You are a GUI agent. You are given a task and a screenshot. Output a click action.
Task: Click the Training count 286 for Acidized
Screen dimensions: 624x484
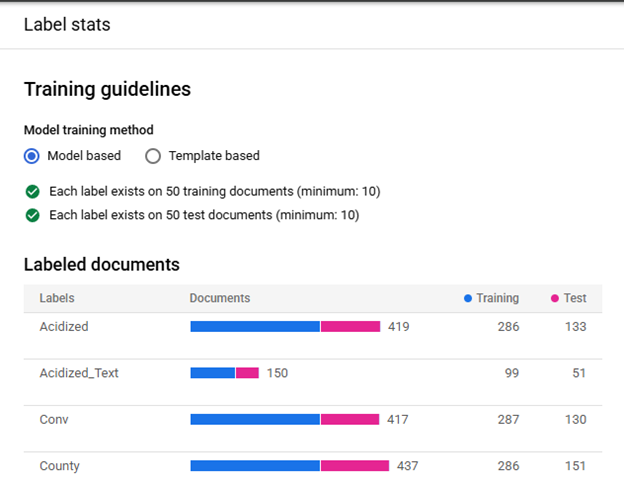(508, 327)
